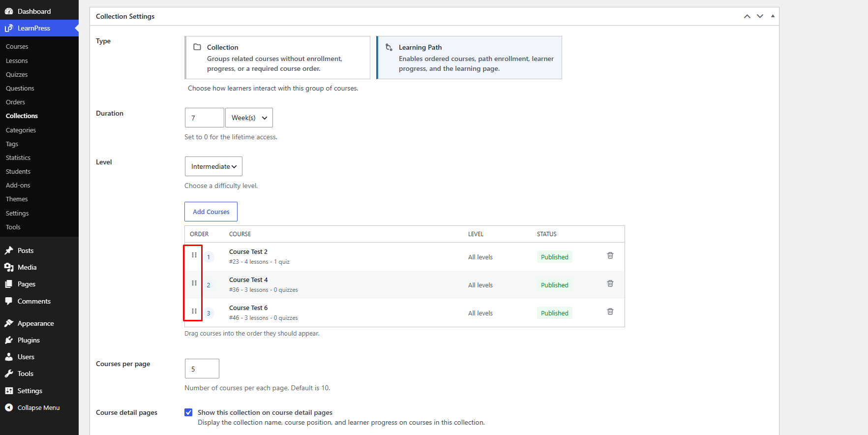Screen dimensions: 868x435
Task: Move Collection Settings panel up
Action: click(x=747, y=16)
